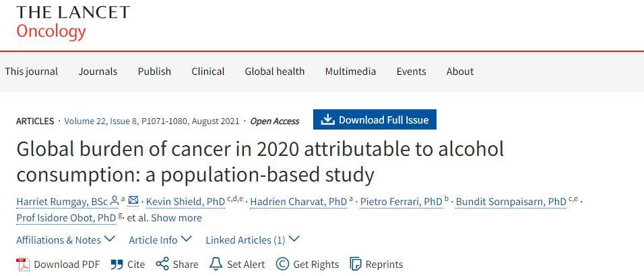This screenshot has height=276, width=644.
Task: Click Show more to reveal all authors
Action: (176, 217)
